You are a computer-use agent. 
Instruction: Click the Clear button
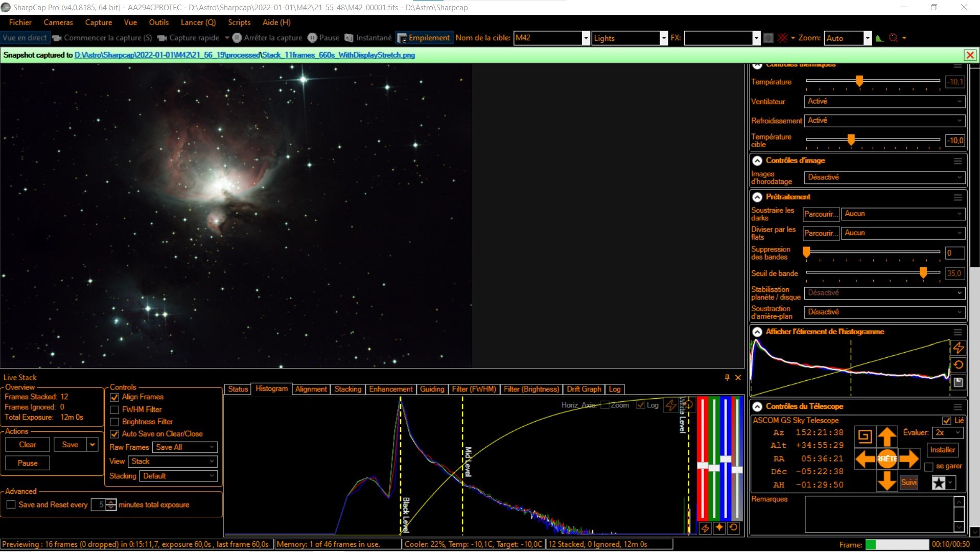point(28,445)
